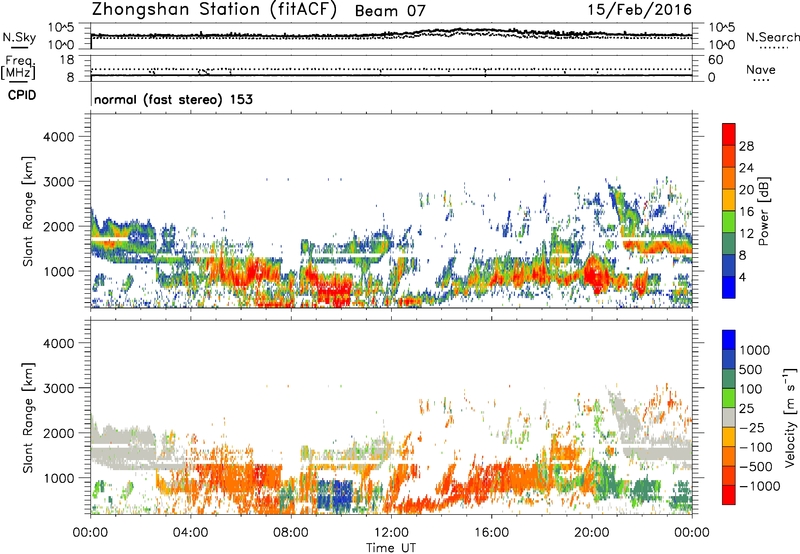Click the 'N.Search' legend label

point(772,37)
